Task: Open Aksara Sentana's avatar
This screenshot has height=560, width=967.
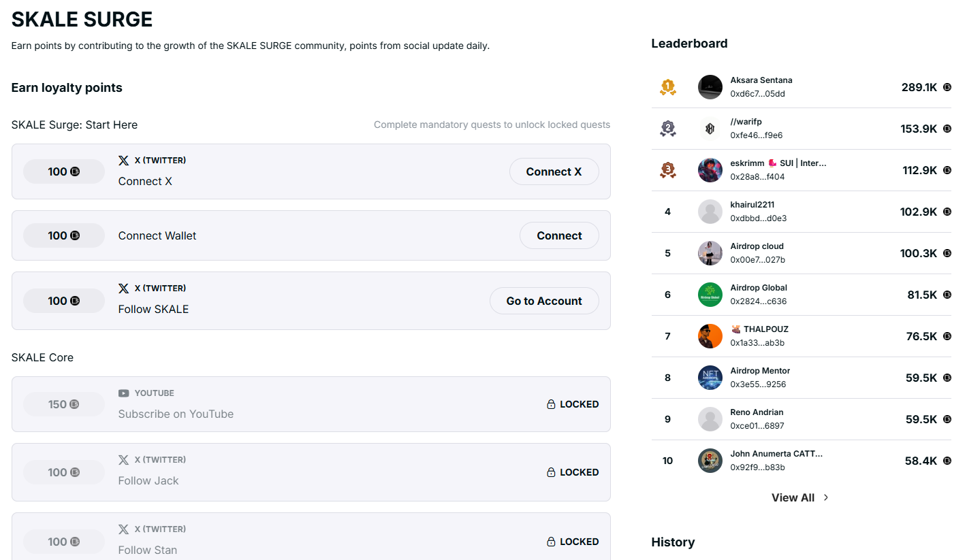Action: 710,87
